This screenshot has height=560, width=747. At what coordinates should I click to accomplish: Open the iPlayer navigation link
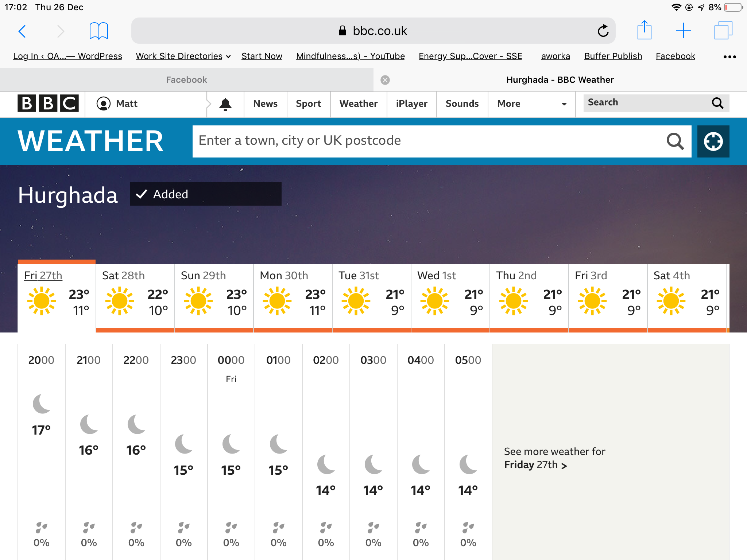click(411, 104)
